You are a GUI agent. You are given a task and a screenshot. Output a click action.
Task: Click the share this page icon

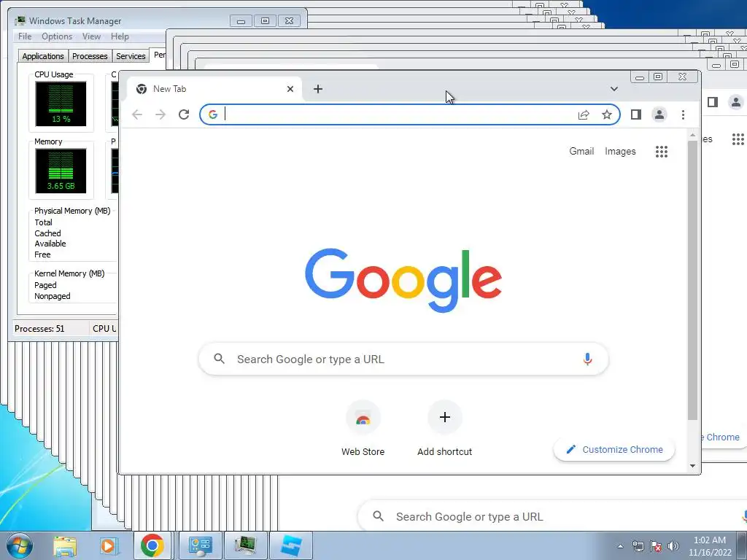click(584, 114)
